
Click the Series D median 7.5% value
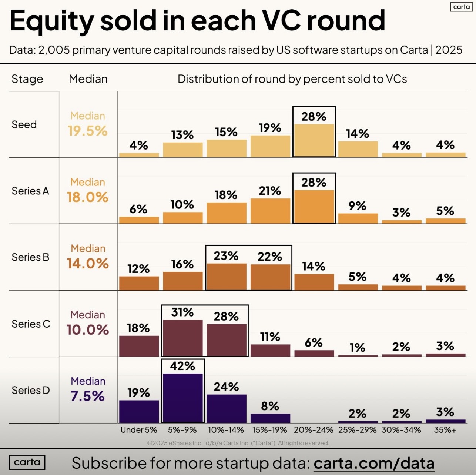(88, 396)
